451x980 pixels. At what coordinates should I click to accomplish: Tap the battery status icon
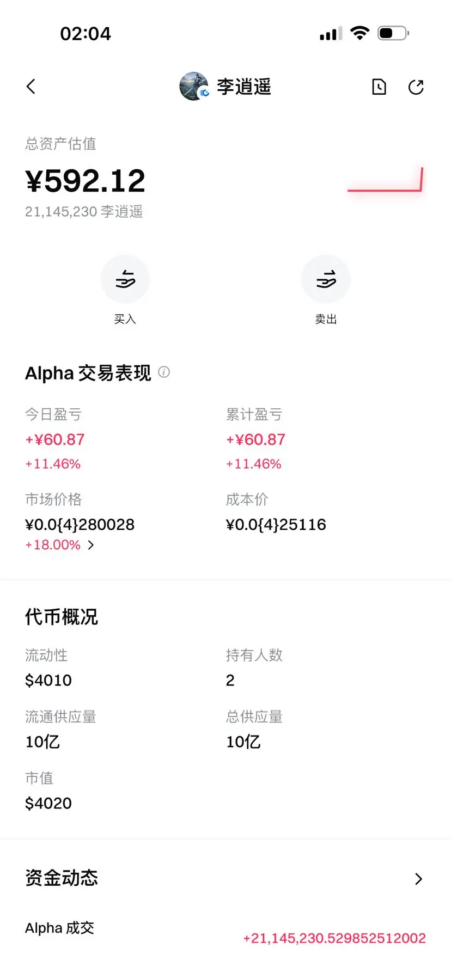393,33
